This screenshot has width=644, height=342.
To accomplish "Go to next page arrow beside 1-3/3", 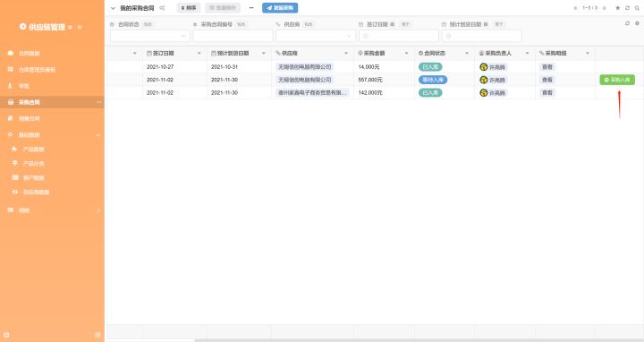I will pos(604,8).
